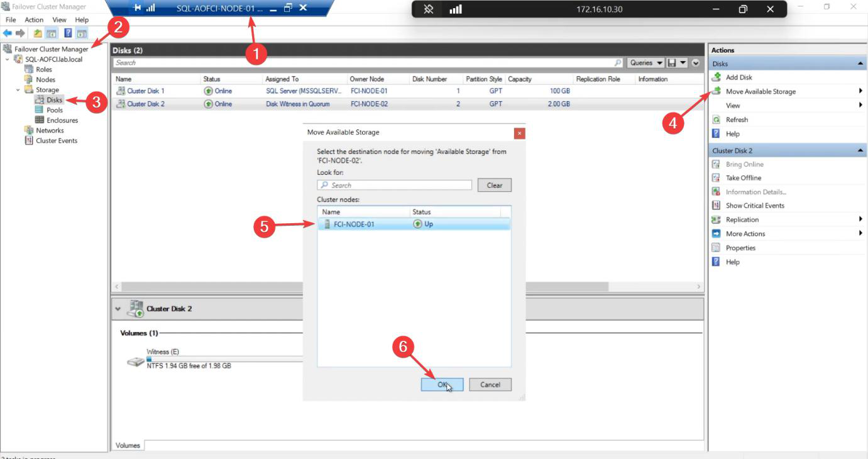This screenshot has width=868, height=459.
Task: Select FCI-NODE-01 in cluster nodes list
Action: pyautogui.click(x=414, y=224)
